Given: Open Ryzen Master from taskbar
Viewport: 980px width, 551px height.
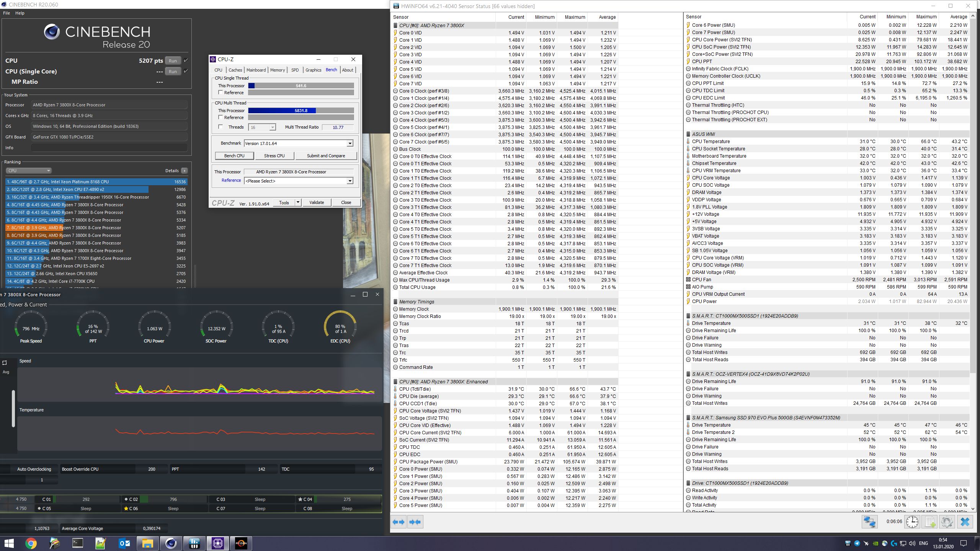Looking at the screenshot, I should click(x=241, y=543).
